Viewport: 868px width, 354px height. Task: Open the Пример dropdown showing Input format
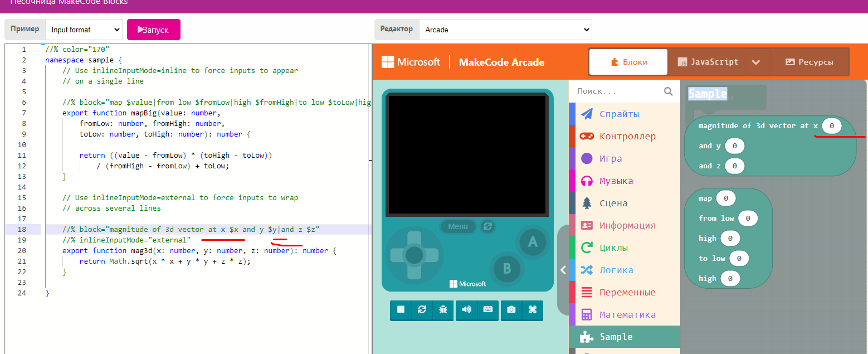coord(84,30)
